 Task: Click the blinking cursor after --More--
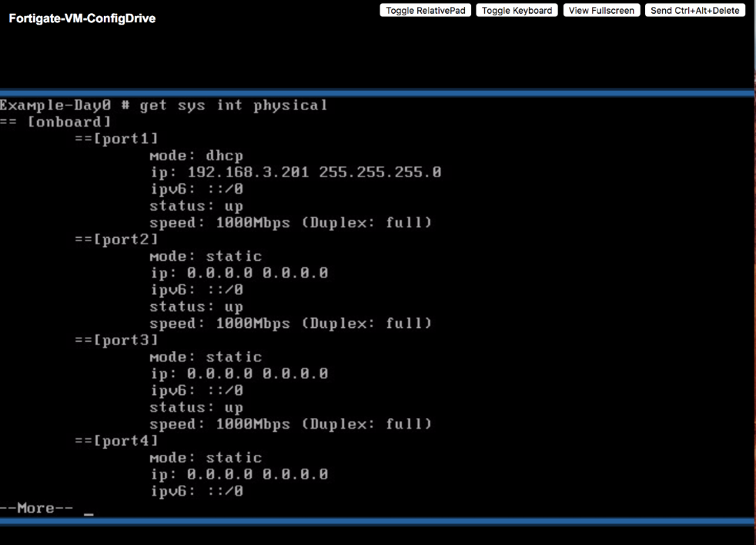point(88,511)
